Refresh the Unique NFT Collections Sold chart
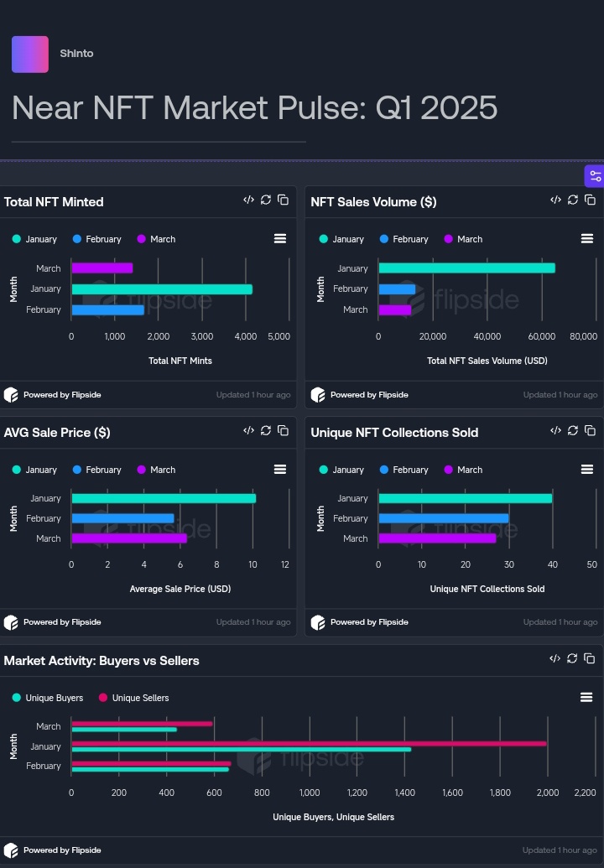The width and height of the screenshot is (604, 868). pos(573,431)
